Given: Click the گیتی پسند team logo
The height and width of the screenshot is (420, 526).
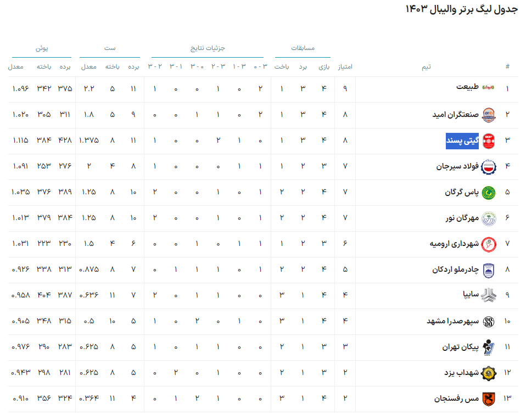Looking at the screenshot, I should coord(489,141).
